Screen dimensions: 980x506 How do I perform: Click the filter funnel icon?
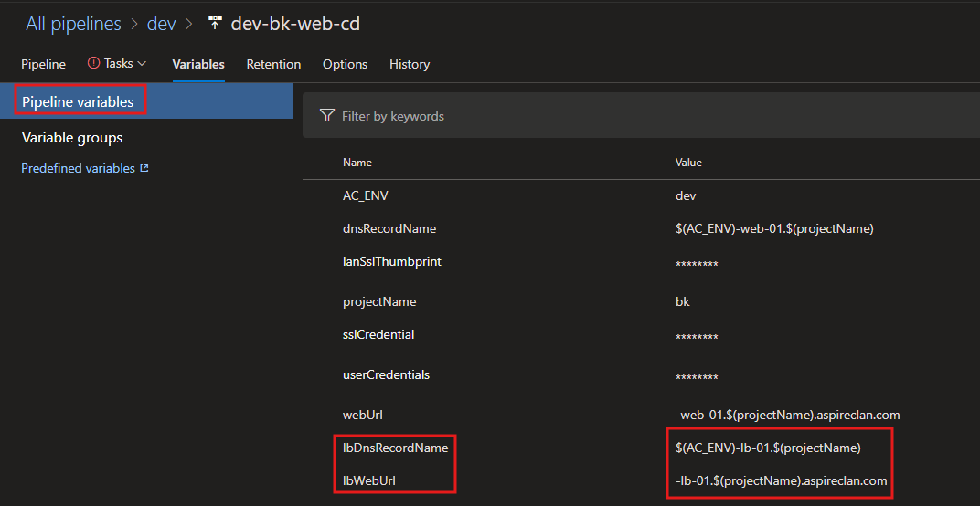click(327, 116)
